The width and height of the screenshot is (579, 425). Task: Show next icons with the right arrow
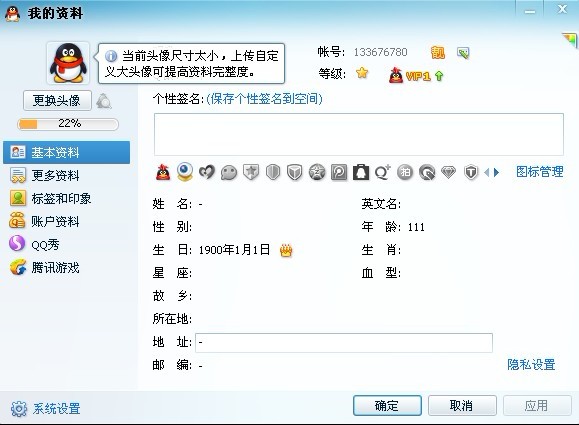click(x=497, y=172)
